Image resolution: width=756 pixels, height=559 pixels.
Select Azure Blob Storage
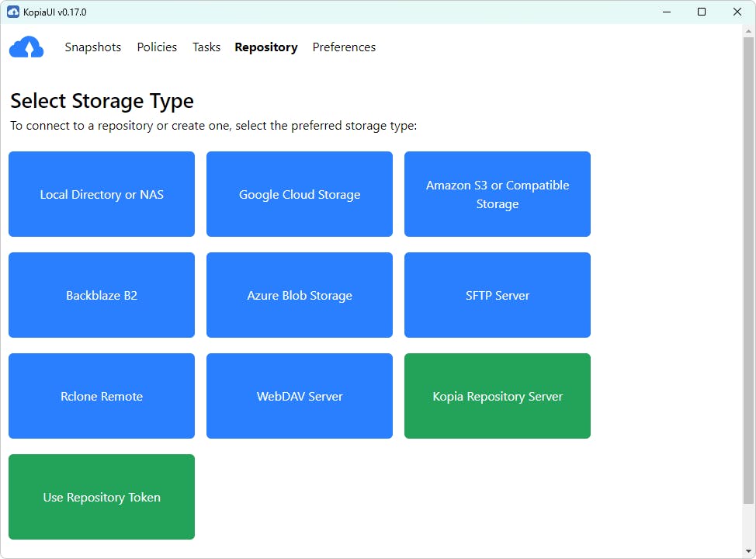point(300,295)
